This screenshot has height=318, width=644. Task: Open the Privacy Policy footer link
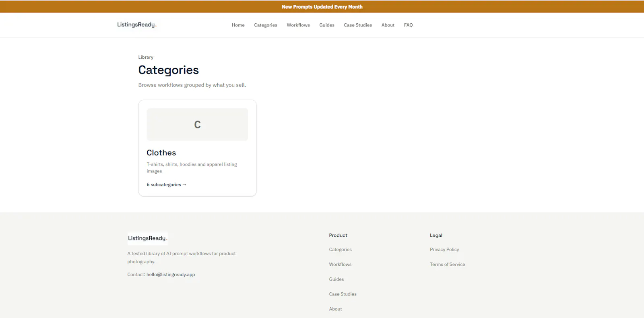coord(444,250)
